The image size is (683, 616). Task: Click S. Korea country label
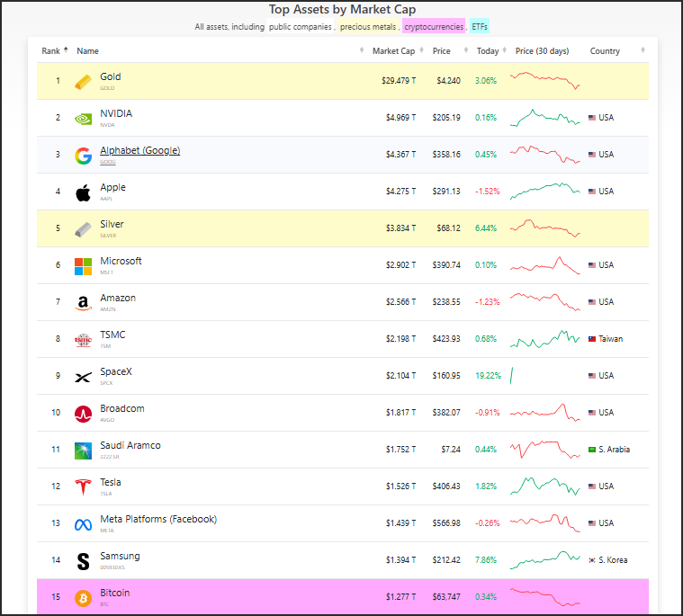[613, 560]
